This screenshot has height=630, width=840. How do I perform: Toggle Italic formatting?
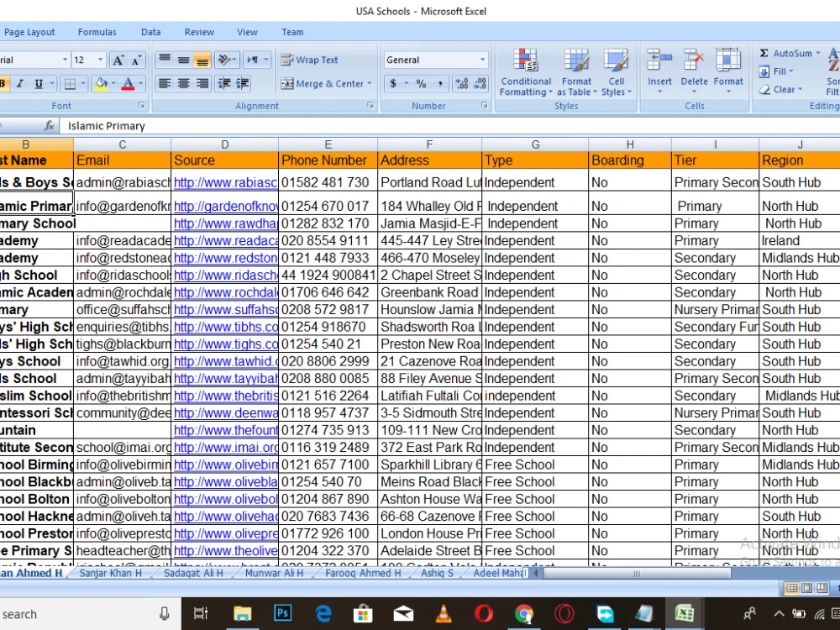[x=18, y=83]
